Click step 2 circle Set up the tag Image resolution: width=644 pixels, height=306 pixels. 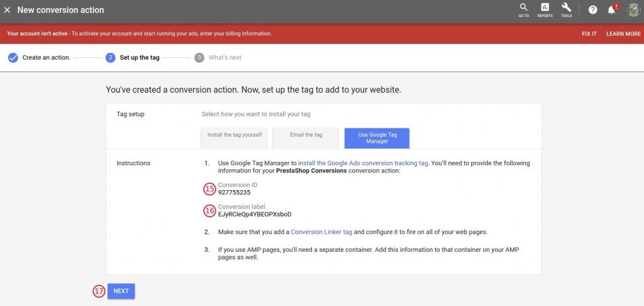[x=111, y=57]
